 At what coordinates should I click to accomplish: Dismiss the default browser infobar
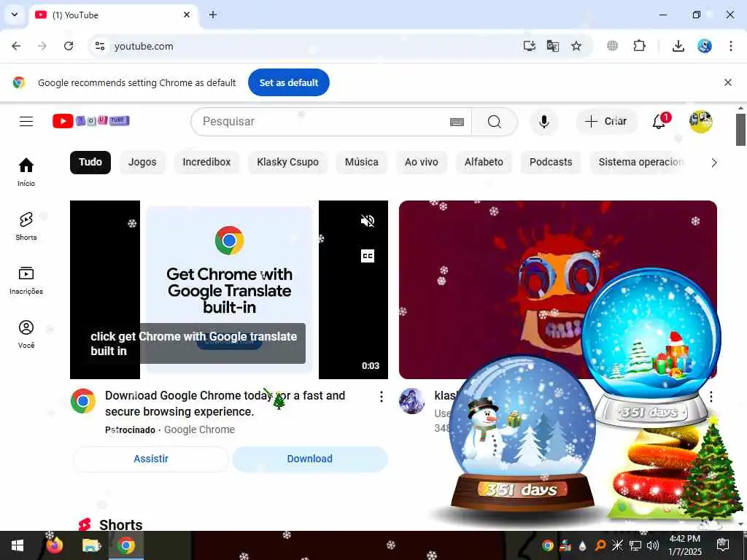click(728, 82)
